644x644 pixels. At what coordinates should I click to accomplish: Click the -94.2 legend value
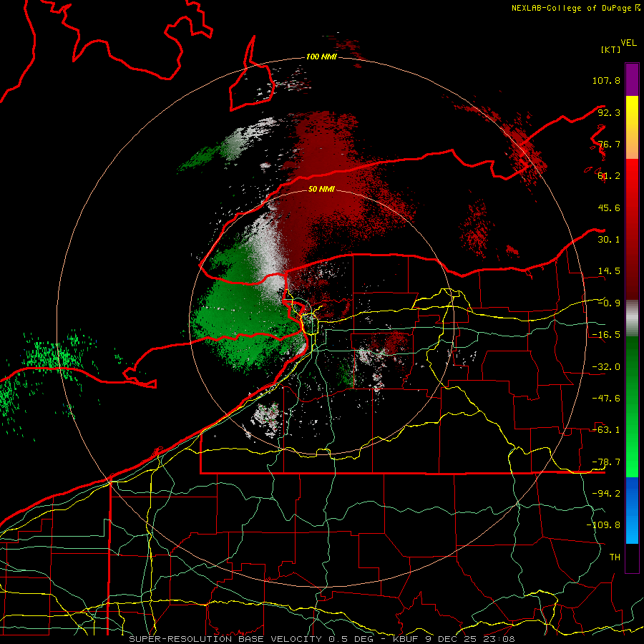(x=606, y=493)
